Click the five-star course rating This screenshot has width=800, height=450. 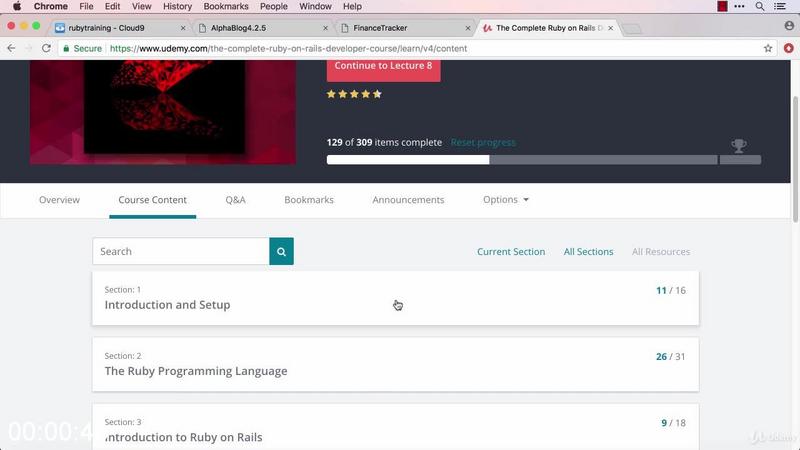point(354,94)
